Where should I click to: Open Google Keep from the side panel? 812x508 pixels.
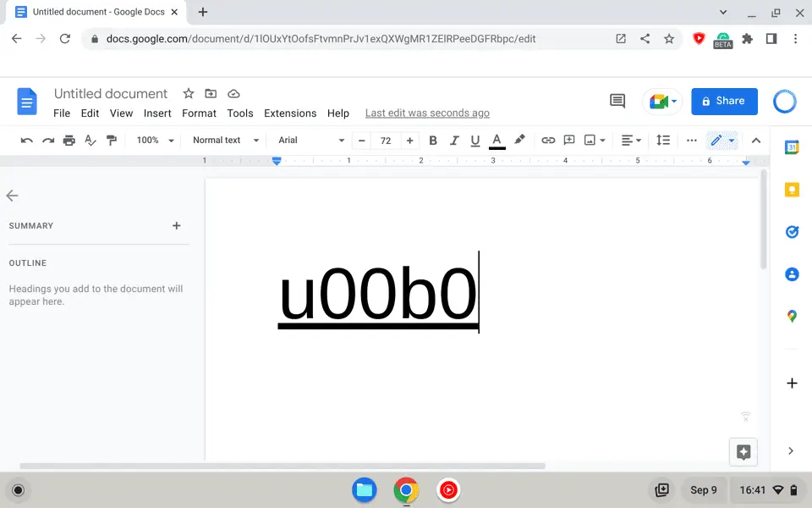point(792,190)
